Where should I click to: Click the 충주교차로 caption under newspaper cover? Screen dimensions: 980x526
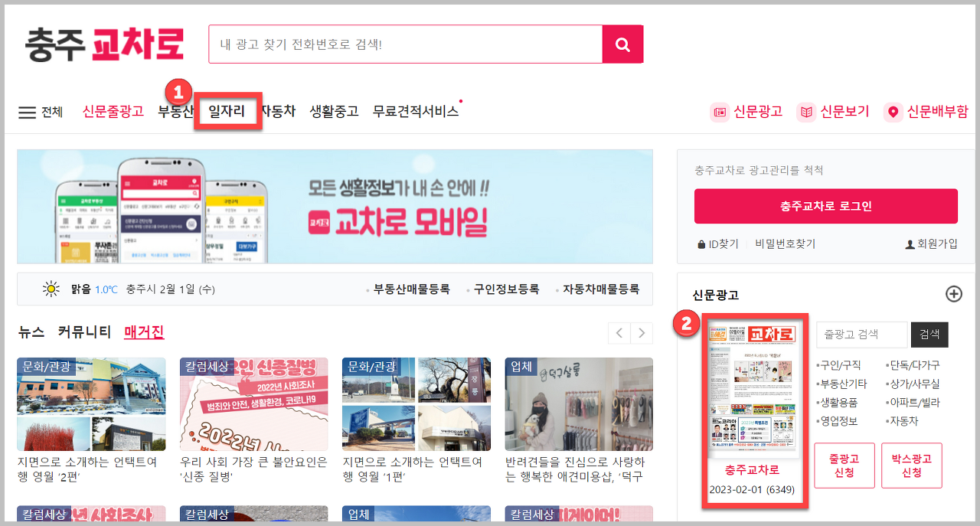(753, 470)
